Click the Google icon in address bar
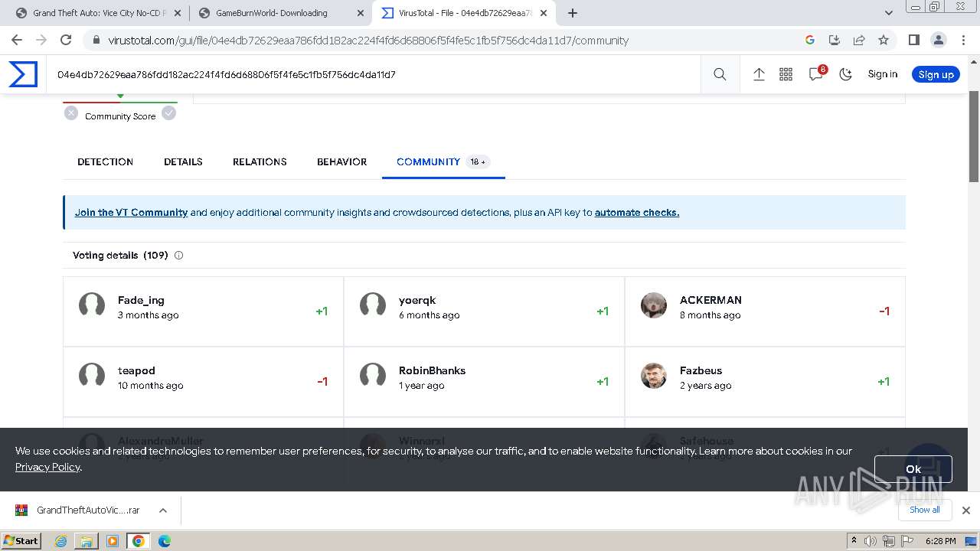The image size is (980, 551). (x=810, y=41)
